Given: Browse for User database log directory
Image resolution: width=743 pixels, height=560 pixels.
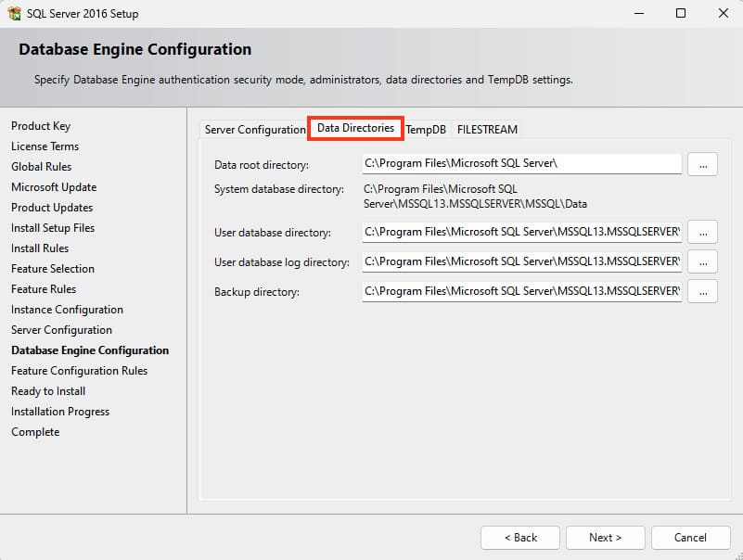Looking at the screenshot, I should [702, 261].
